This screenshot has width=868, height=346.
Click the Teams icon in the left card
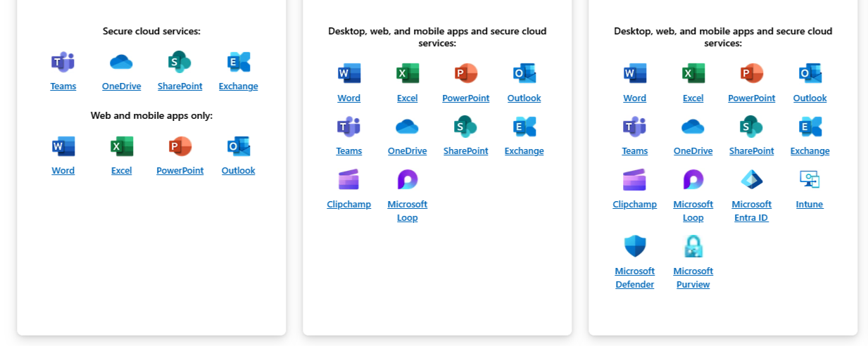(x=63, y=62)
